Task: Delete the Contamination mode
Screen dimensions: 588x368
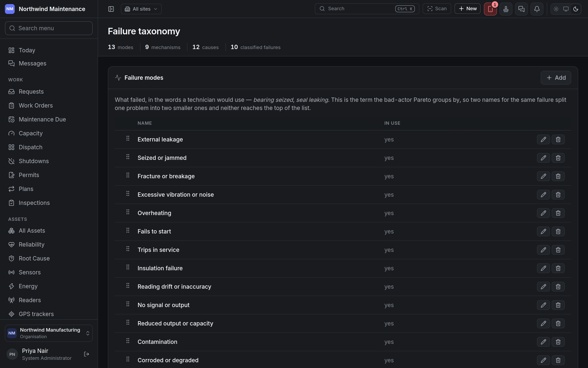Action: pyautogui.click(x=558, y=342)
